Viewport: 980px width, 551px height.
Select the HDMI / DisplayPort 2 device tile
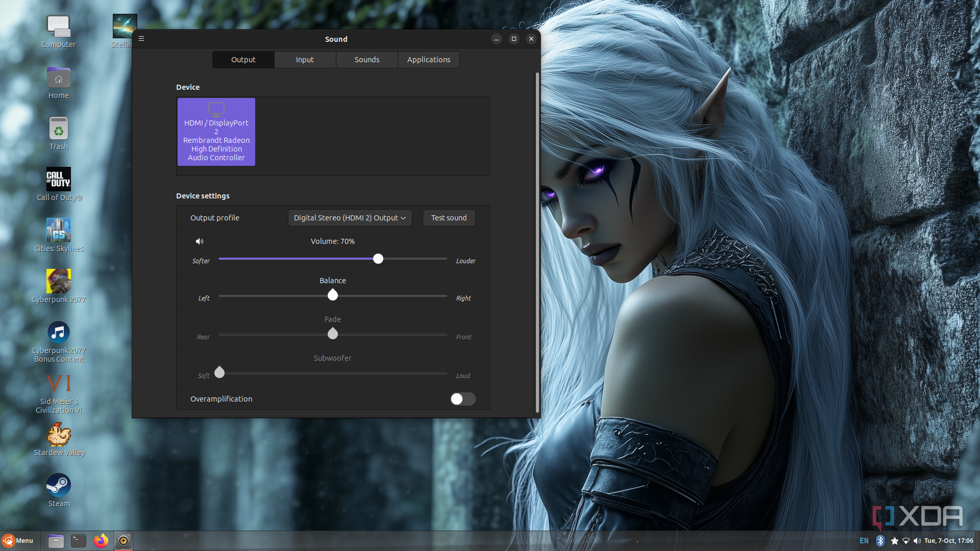point(216,132)
